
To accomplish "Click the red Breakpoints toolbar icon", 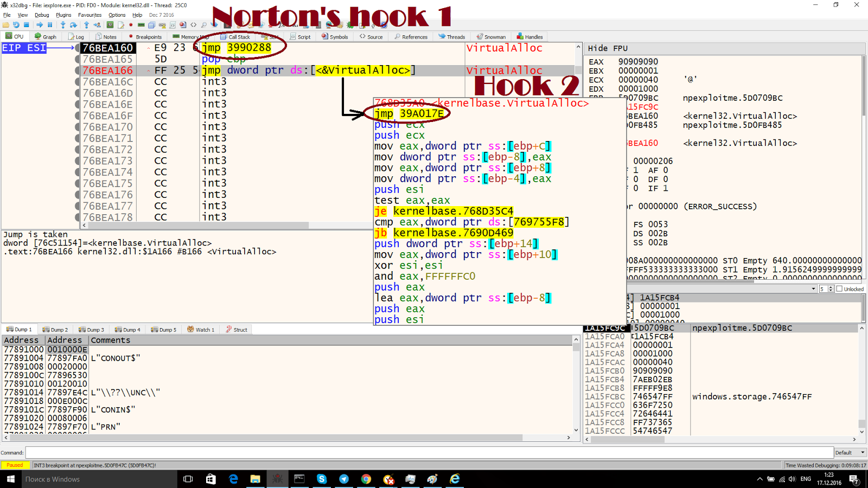I will [x=131, y=25].
